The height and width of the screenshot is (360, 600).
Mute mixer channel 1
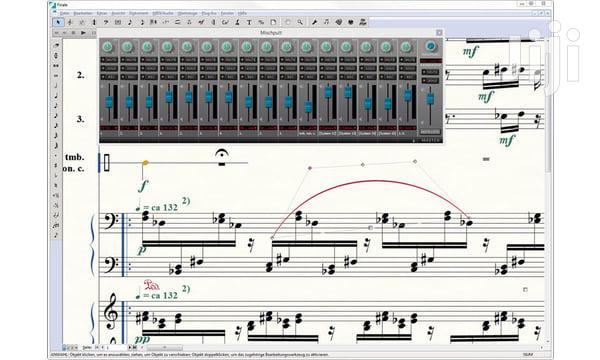click(x=109, y=60)
